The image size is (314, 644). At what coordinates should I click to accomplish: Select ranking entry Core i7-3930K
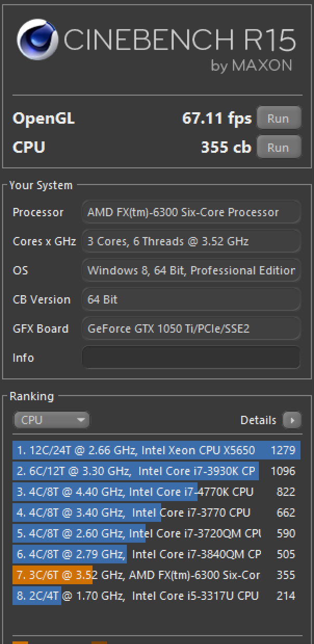(x=156, y=471)
